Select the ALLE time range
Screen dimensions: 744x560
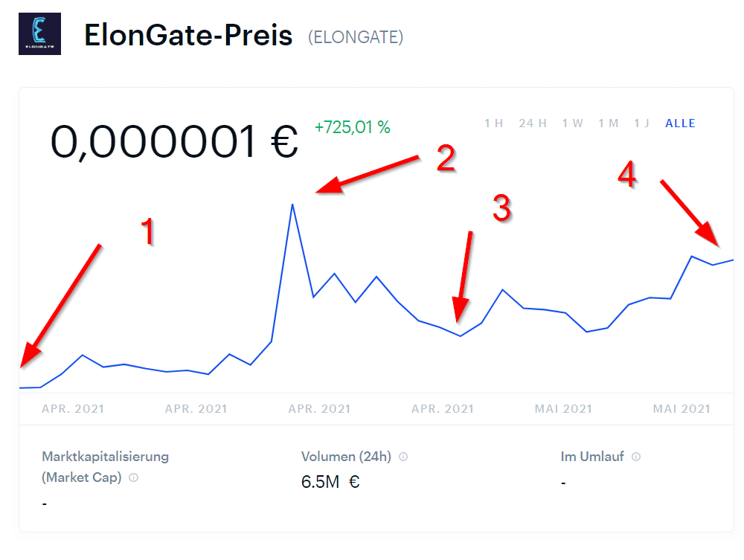tap(681, 123)
